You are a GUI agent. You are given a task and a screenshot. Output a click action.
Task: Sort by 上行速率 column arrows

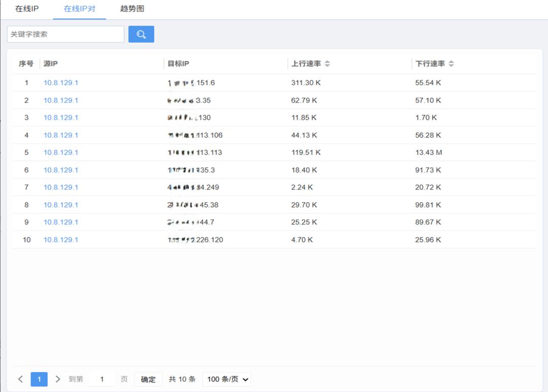[x=327, y=63]
